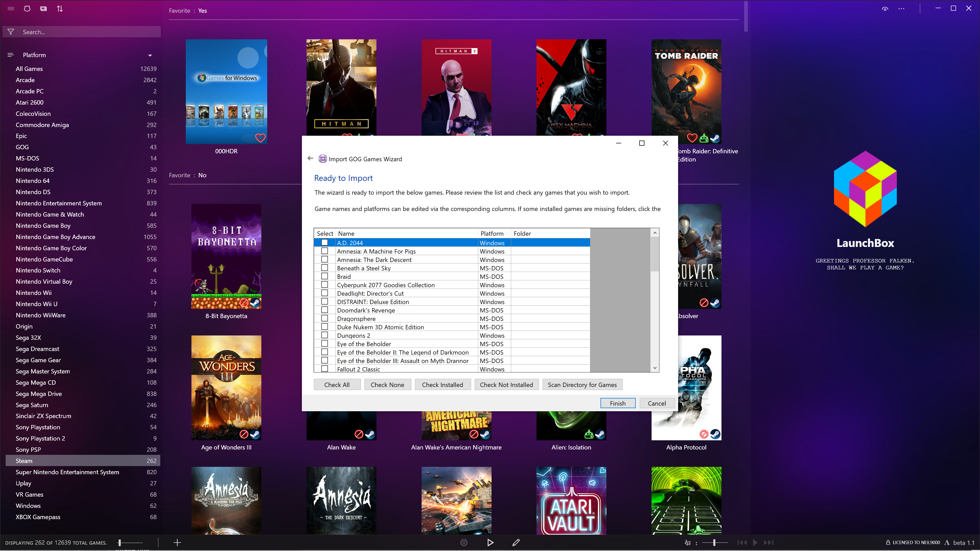Select XBOX Gamepass in the sidebar
Image resolution: width=980 pixels, height=551 pixels.
click(x=83, y=517)
